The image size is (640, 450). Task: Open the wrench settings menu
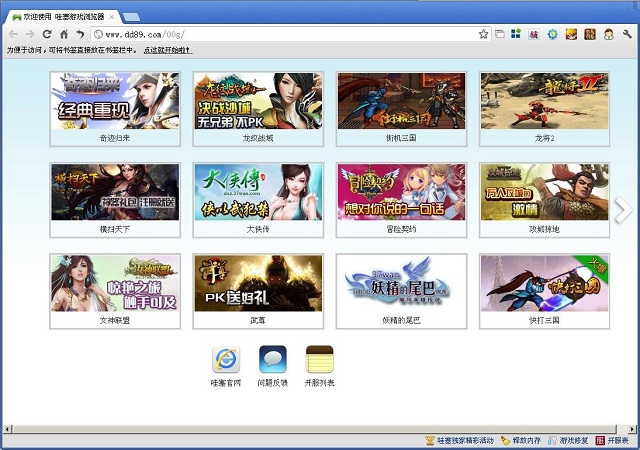pos(627,34)
